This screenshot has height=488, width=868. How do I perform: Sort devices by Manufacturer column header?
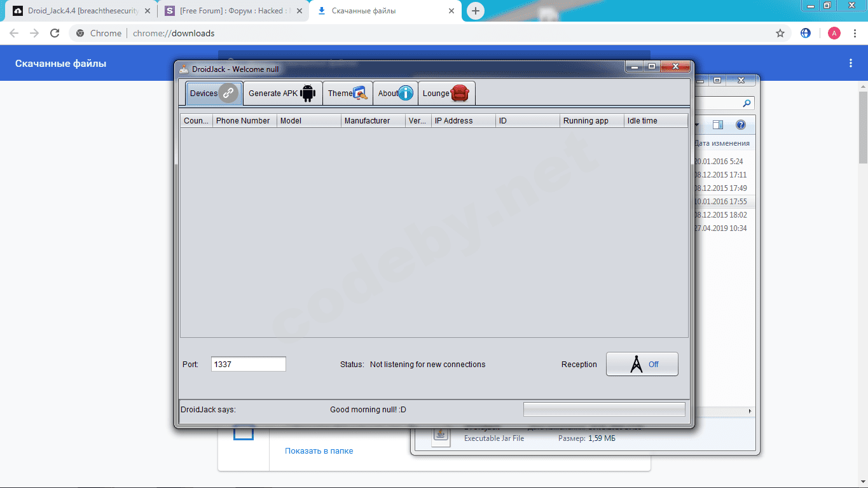click(373, 120)
